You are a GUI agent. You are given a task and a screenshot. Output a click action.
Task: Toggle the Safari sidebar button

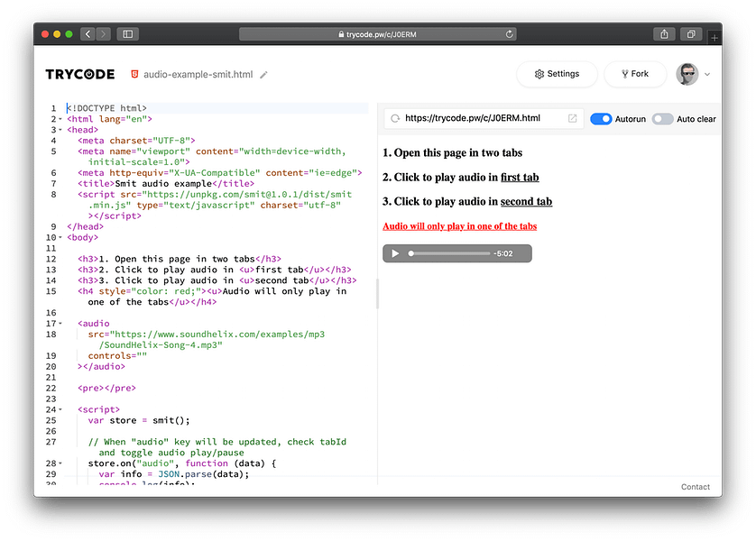coord(128,34)
